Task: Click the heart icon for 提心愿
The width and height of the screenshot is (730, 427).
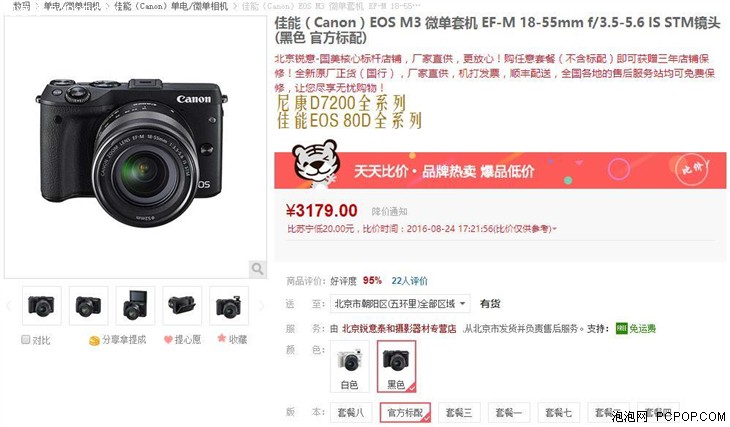Action: 168,340
